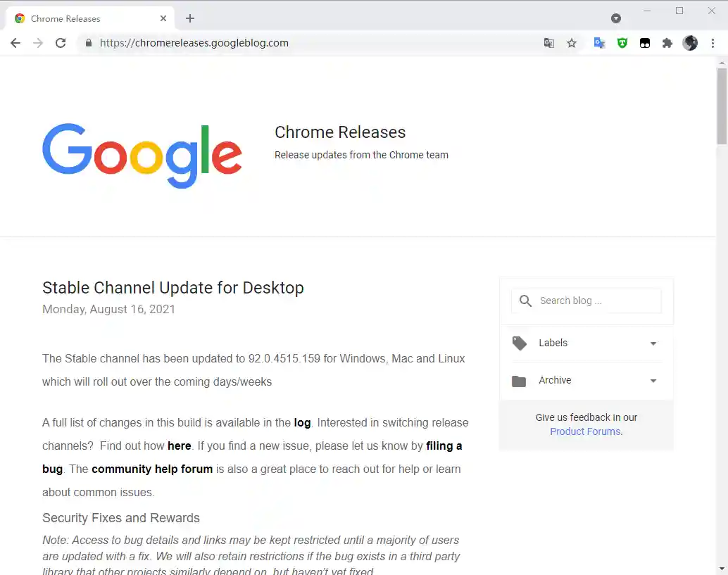Click the back navigation arrow
Screen dimensions: 728x575
tap(15, 43)
